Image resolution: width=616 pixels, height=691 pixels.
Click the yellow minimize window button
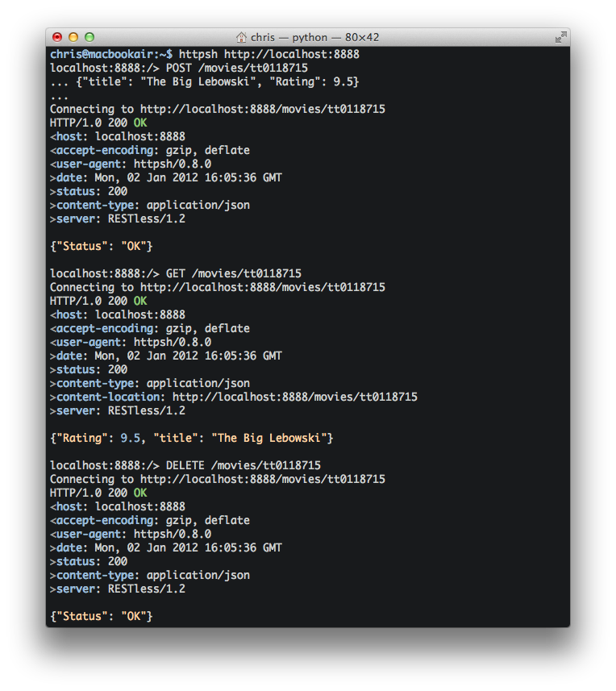(73, 37)
